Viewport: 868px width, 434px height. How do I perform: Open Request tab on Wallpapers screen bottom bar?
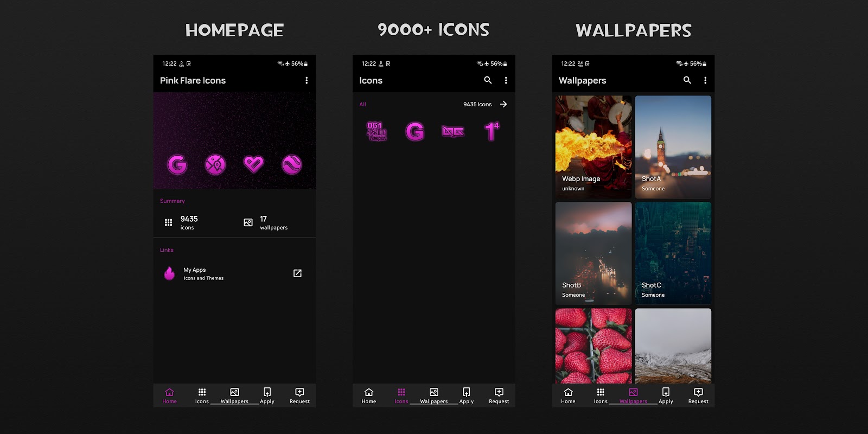[698, 395]
